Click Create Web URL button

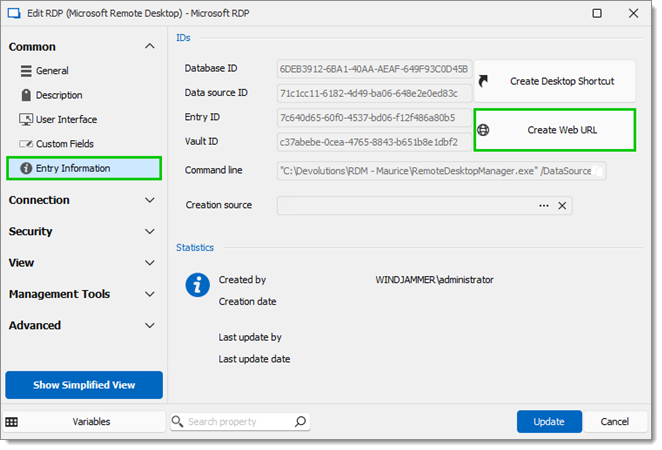point(555,130)
